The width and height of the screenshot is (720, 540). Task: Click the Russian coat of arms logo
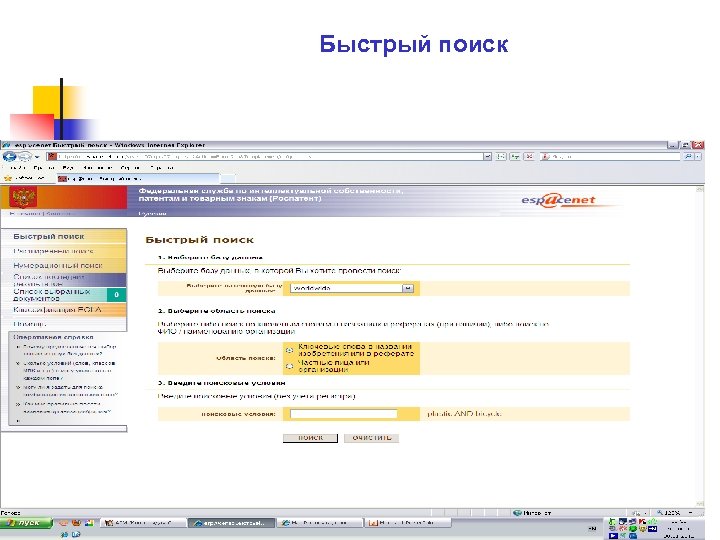click(x=23, y=198)
